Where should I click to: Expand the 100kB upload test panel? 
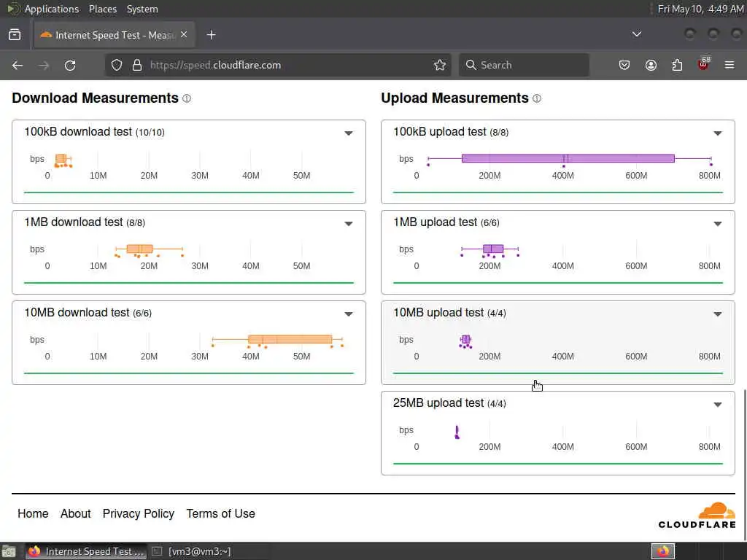[x=718, y=133]
